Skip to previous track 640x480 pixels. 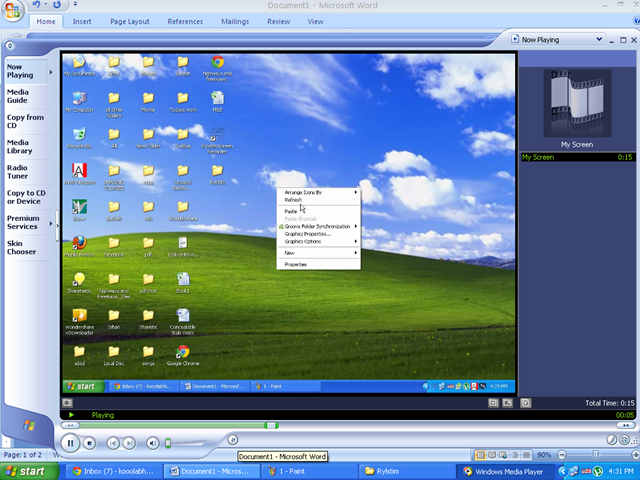point(113,442)
